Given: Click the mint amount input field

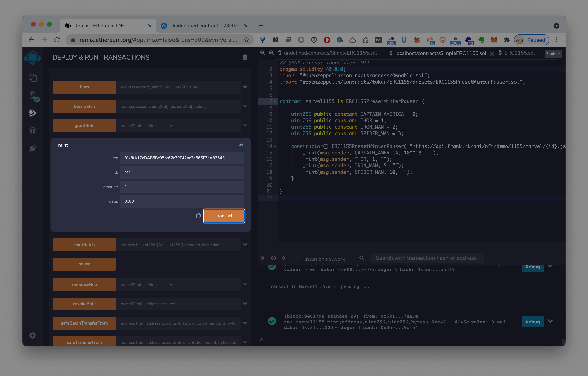Looking at the screenshot, I should (x=182, y=187).
